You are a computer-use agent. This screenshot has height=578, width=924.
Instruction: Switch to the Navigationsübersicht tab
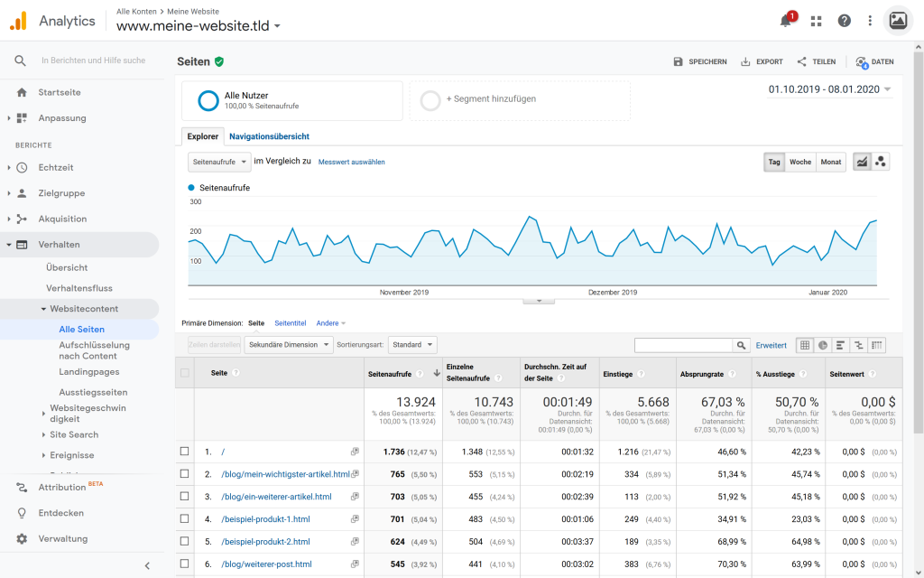269,136
